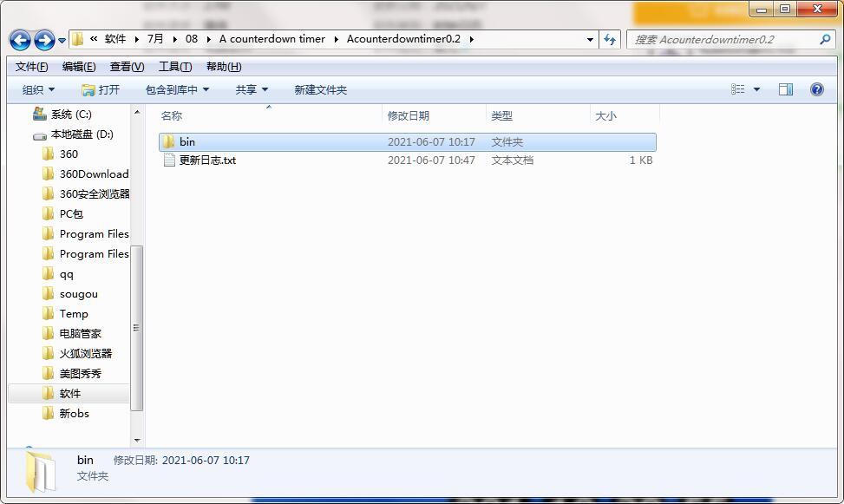Select the 美图秀秀 folder in tree
Screen dimensions: 844x504
[72, 374]
